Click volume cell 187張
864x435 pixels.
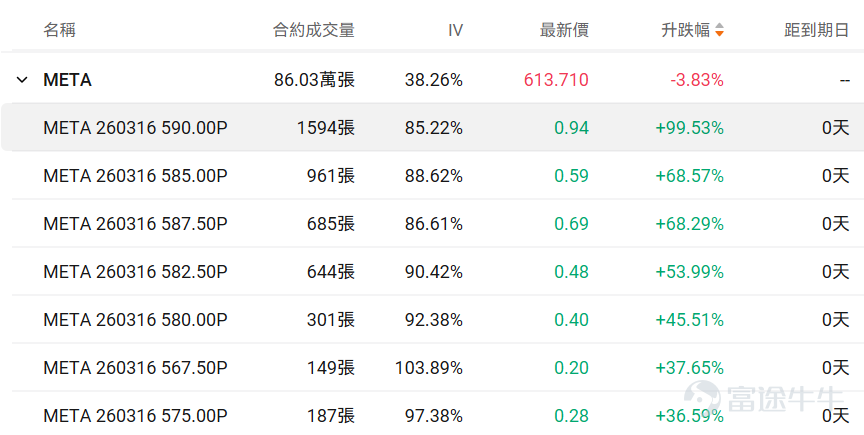[x=331, y=416]
